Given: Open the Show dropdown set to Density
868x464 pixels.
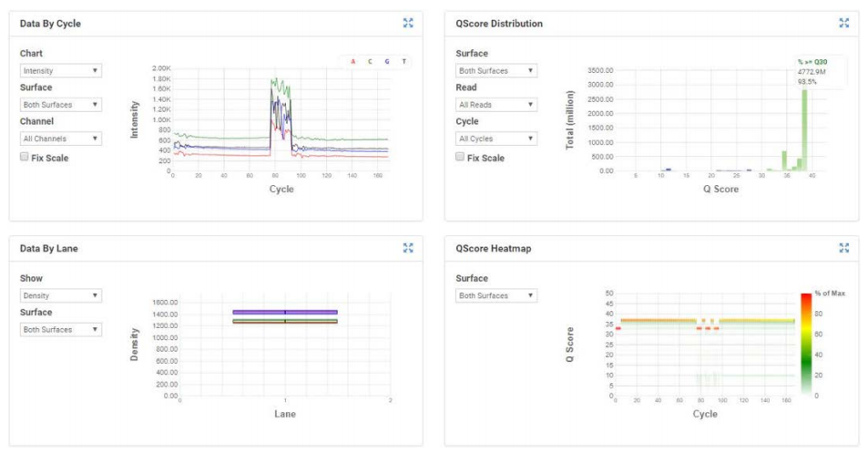Looking at the screenshot, I should tap(61, 295).
